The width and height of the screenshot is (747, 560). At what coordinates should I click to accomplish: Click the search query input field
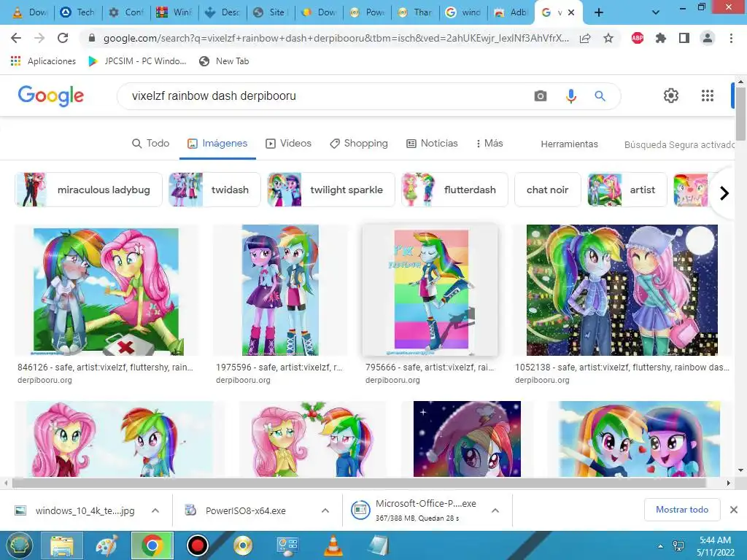tap(324, 96)
